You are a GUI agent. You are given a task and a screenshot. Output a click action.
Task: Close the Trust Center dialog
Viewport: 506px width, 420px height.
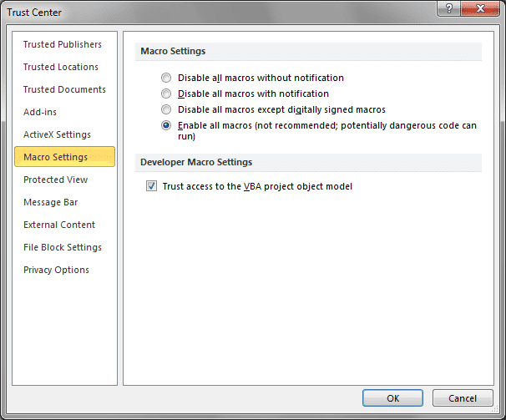point(480,8)
